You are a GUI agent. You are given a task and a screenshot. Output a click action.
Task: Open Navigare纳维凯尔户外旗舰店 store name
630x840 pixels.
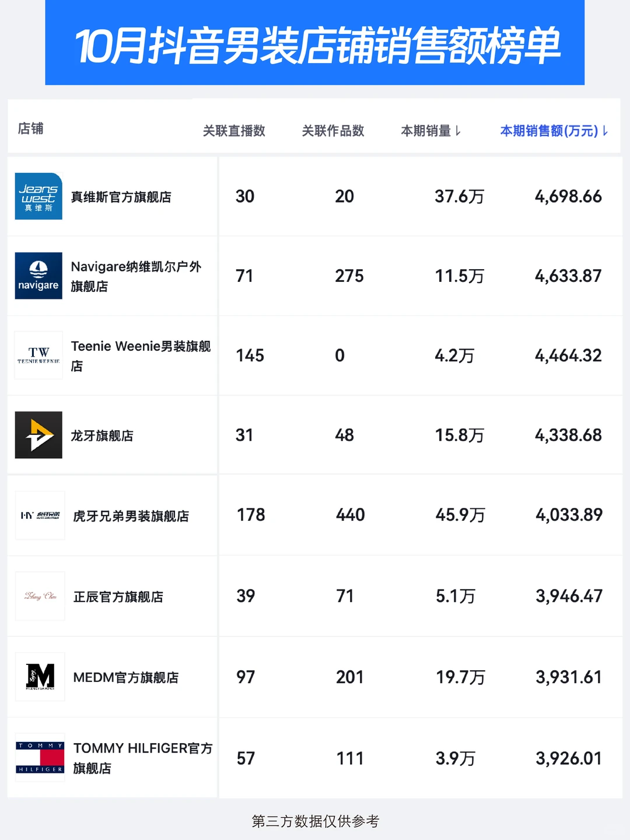click(x=136, y=276)
